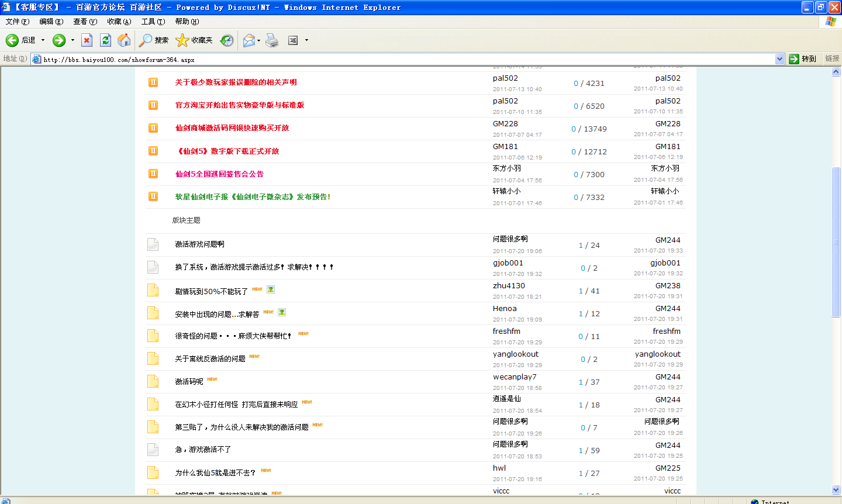Refresh the page using toolbar icon
The height and width of the screenshot is (504, 842).
point(105,40)
